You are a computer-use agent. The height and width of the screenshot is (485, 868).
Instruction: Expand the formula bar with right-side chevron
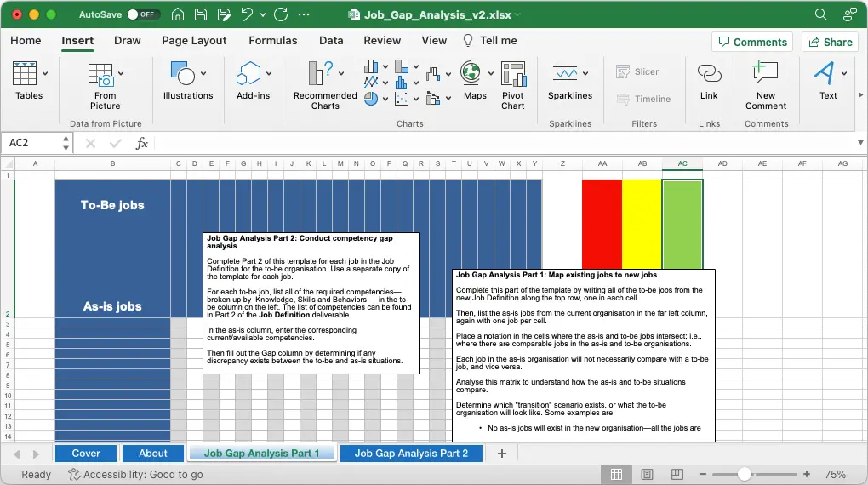tap(860, 143)
